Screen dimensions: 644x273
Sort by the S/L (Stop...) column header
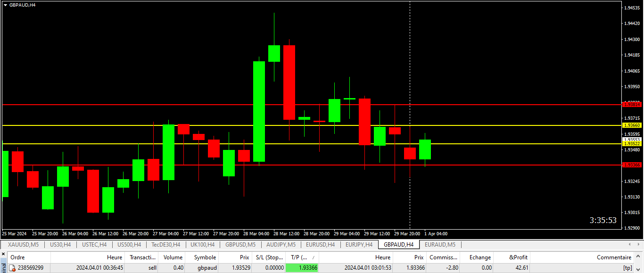[x=269, y=257]
